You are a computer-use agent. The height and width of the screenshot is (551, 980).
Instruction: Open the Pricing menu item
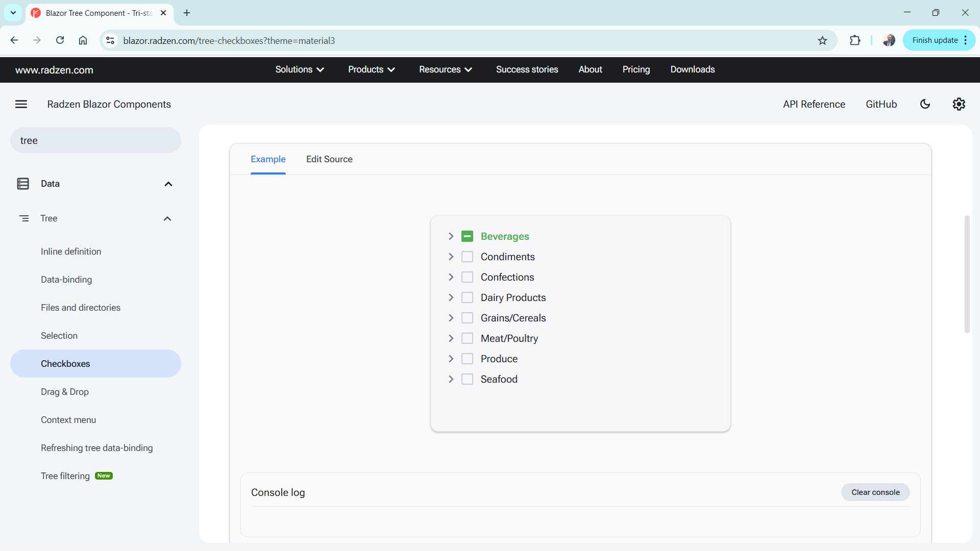pos(636,69)
